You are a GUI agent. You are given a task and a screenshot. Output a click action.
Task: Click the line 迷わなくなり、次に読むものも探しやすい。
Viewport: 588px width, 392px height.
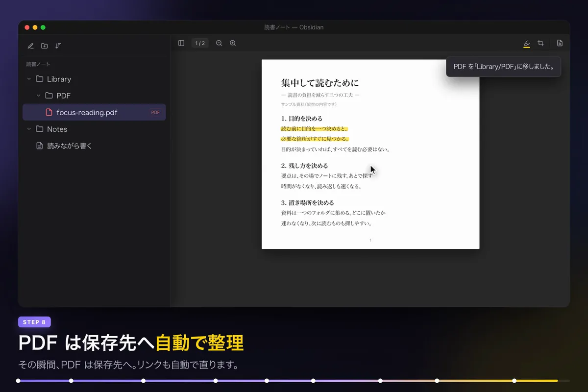[x=326, y=223]
